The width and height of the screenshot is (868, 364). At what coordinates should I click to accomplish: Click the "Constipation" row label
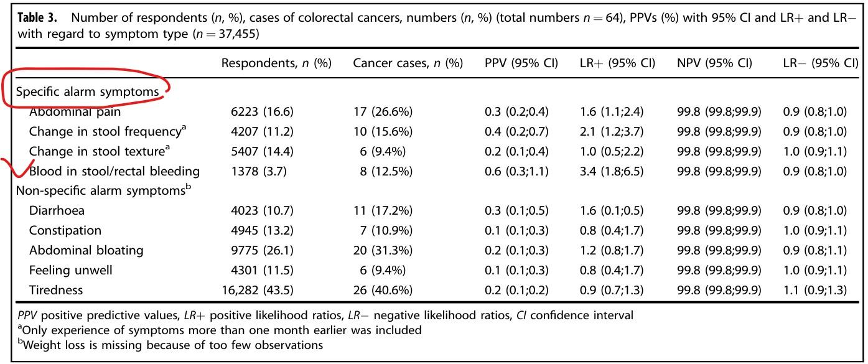(65, 230)
